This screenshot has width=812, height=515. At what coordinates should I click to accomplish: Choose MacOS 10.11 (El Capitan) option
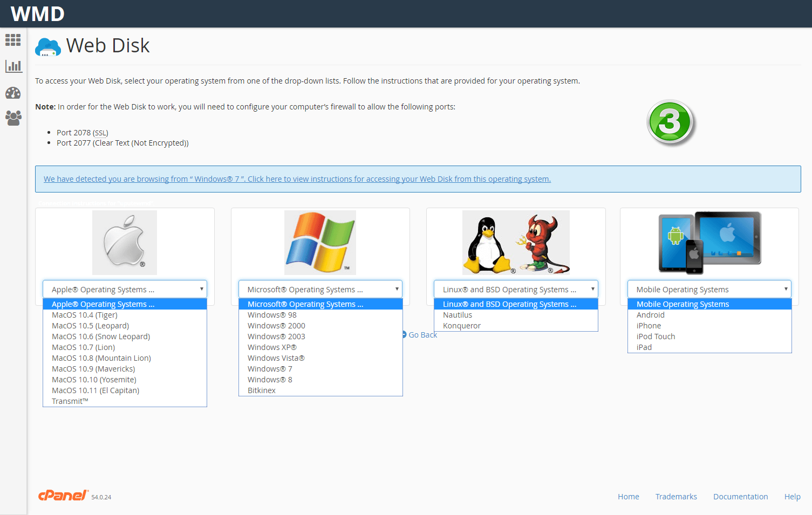125,390
